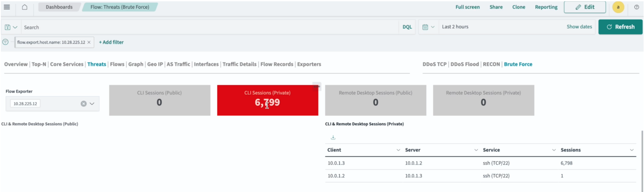The image size is (644, 192).
Task: Open the Sessions column sort menu
Action: coord(632,150)
